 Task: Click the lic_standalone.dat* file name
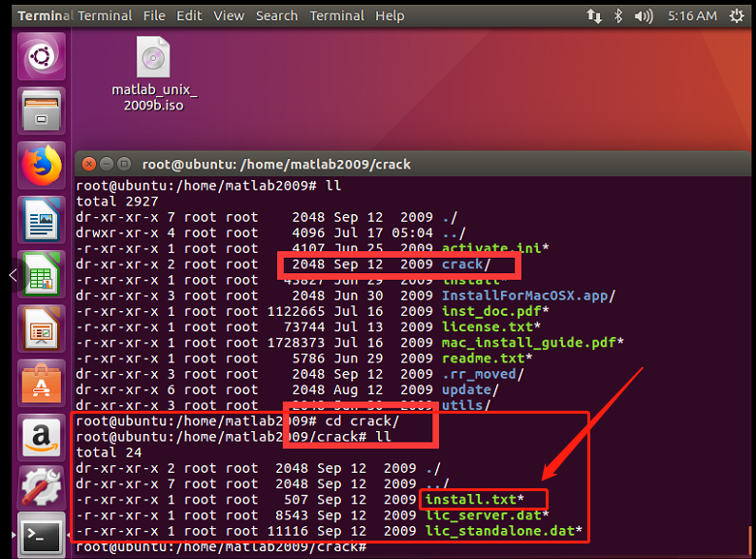pyautogui.click(x=503, y=531)
